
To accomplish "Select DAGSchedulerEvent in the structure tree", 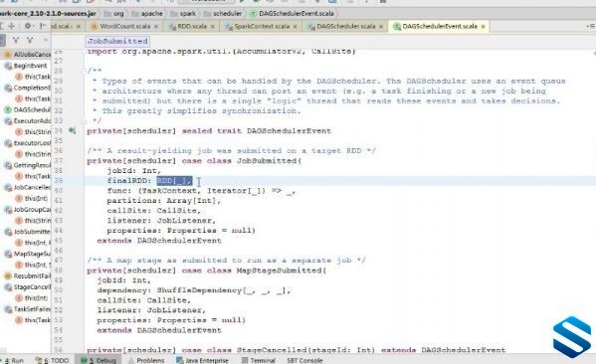I will [x=28, y=109].
